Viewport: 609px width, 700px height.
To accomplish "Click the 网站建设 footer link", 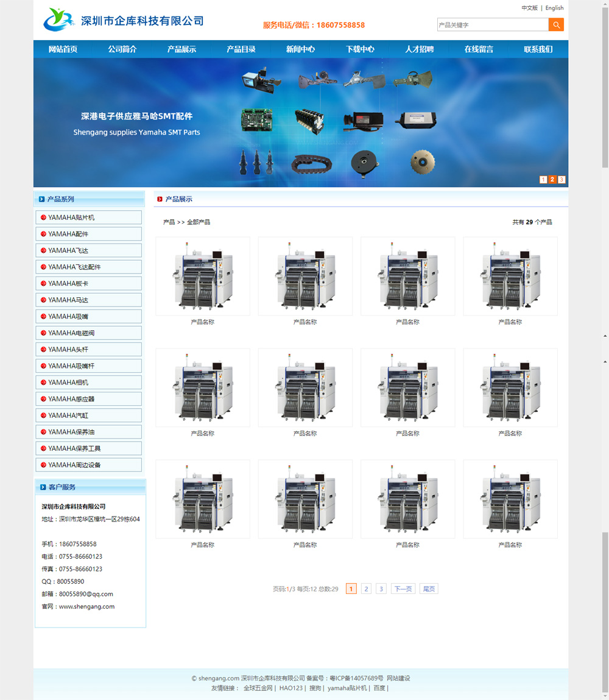I will click(x=398, y=678).
